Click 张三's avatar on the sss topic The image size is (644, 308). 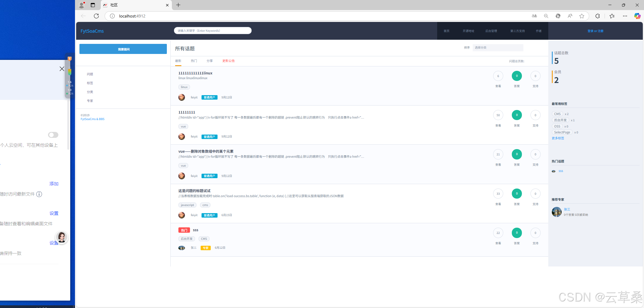(182, 248)
